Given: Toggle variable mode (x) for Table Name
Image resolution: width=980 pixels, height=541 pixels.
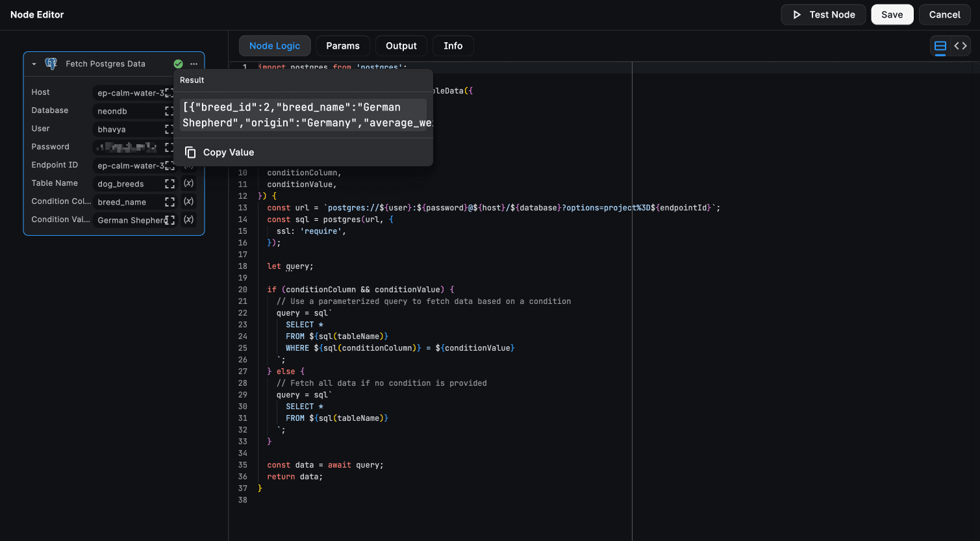Looking at the screenshot, I should (188, 183).
